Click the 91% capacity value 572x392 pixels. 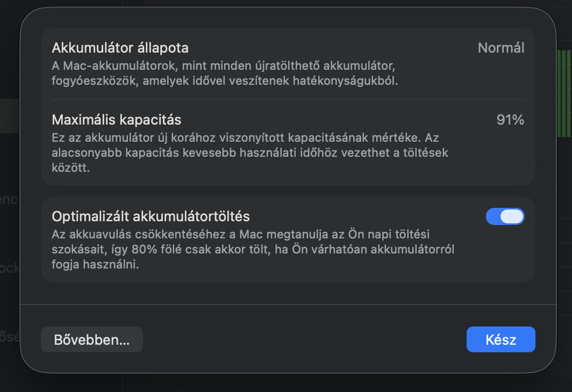[510, 120]
